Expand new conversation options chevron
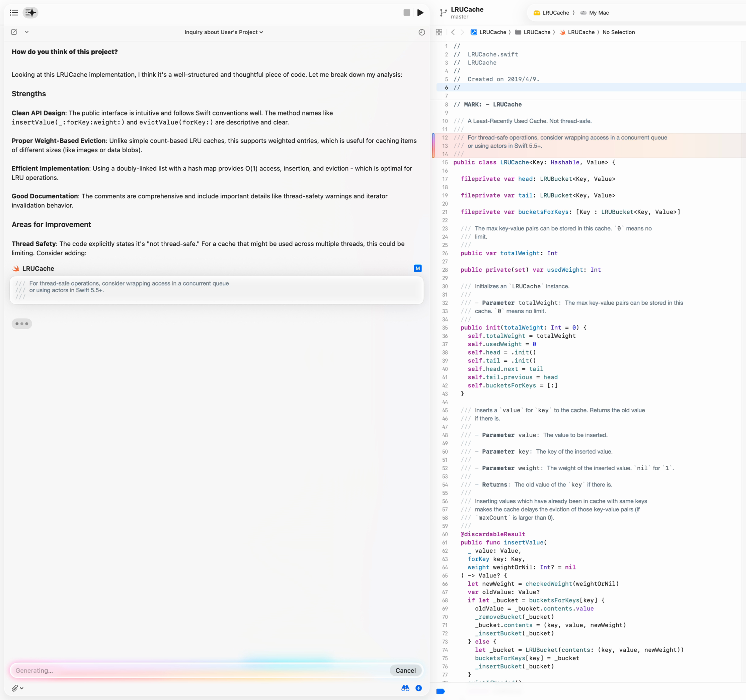The image size is (746, 700). pyautogui.click(x=27, y=32)
